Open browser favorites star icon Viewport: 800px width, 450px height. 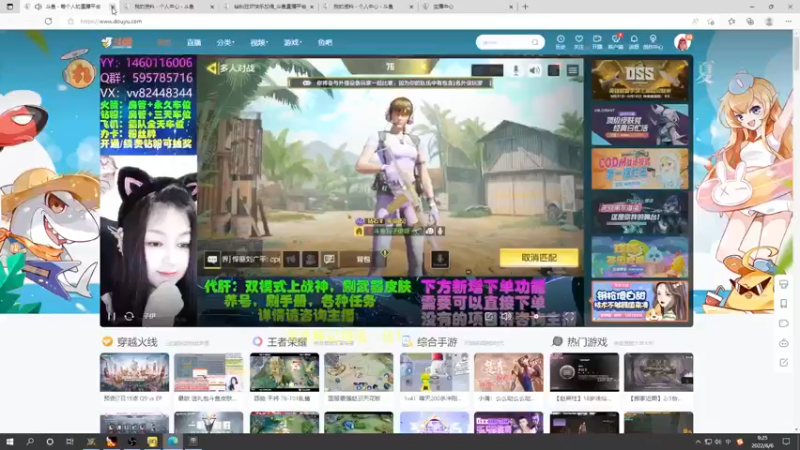(732, 21)
